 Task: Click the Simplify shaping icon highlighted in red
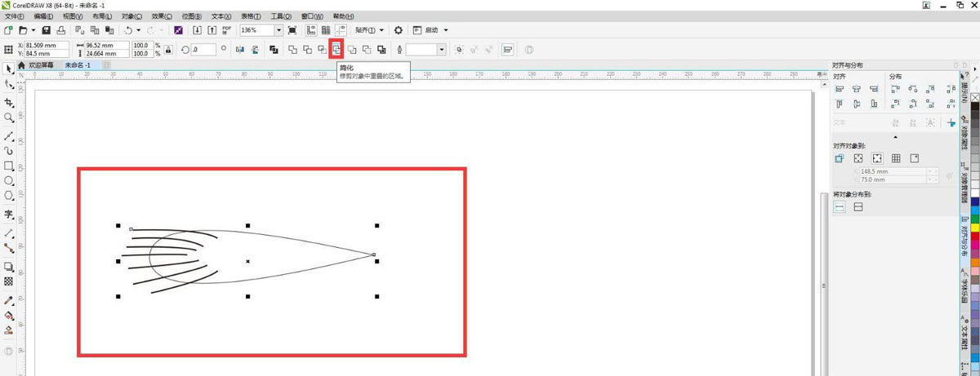point(336,50)
